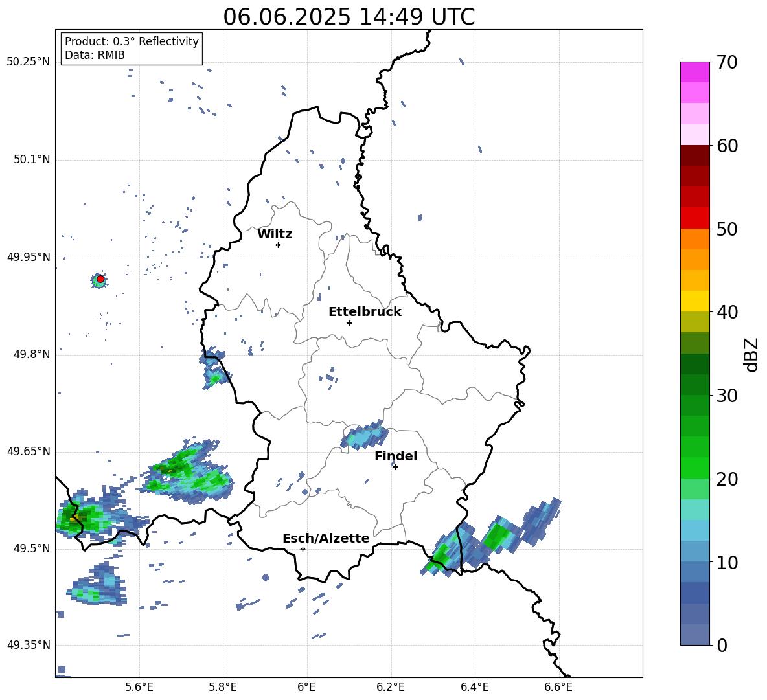Screen dimensions: 767x700
Task: Click the Ettelbruck cross marker
Action: [349, 322]
